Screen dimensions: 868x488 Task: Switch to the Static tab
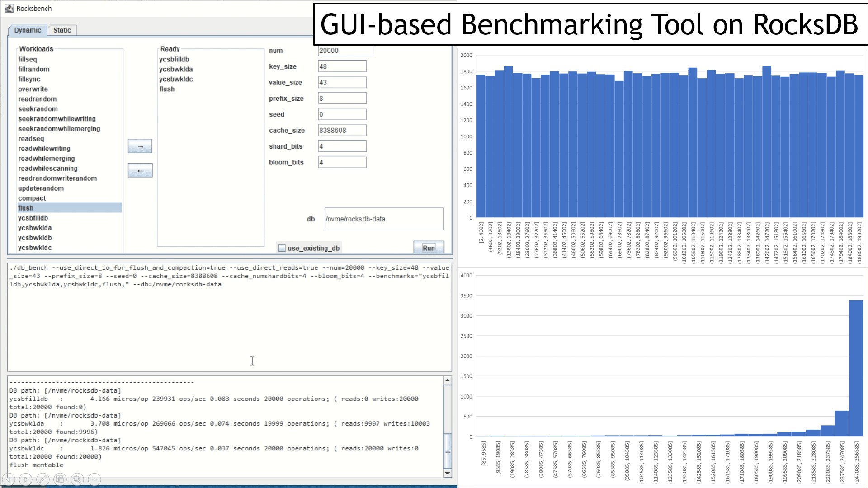tap(62, 30)
